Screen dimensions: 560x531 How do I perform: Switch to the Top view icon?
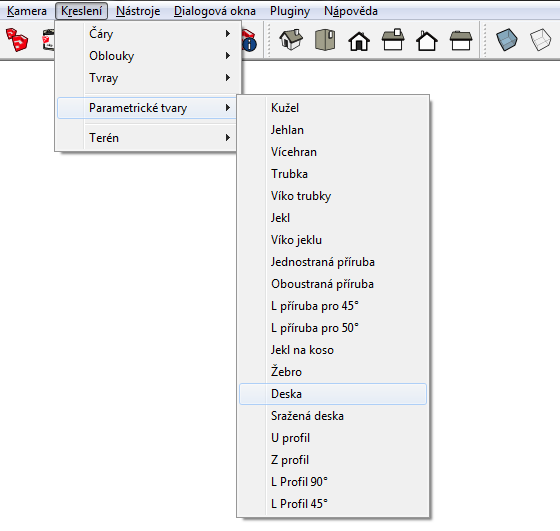click(x=325, y=40)
